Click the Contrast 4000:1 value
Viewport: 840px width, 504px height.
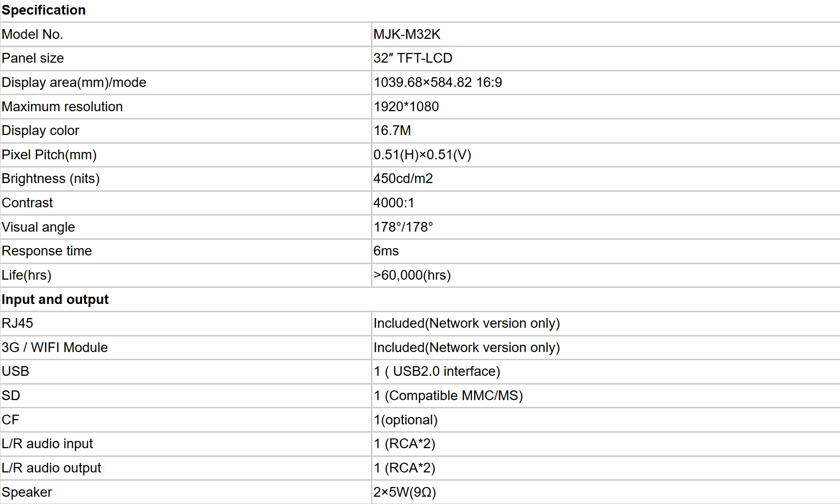click(394, 203)
